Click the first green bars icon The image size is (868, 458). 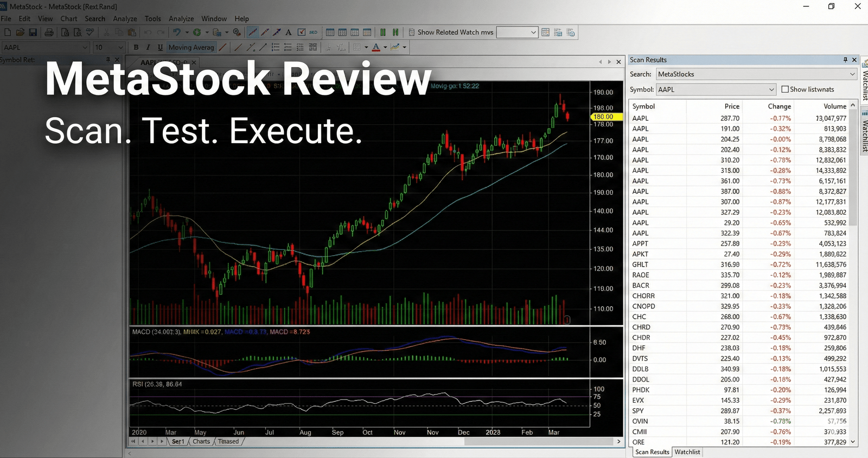[383, 33]
